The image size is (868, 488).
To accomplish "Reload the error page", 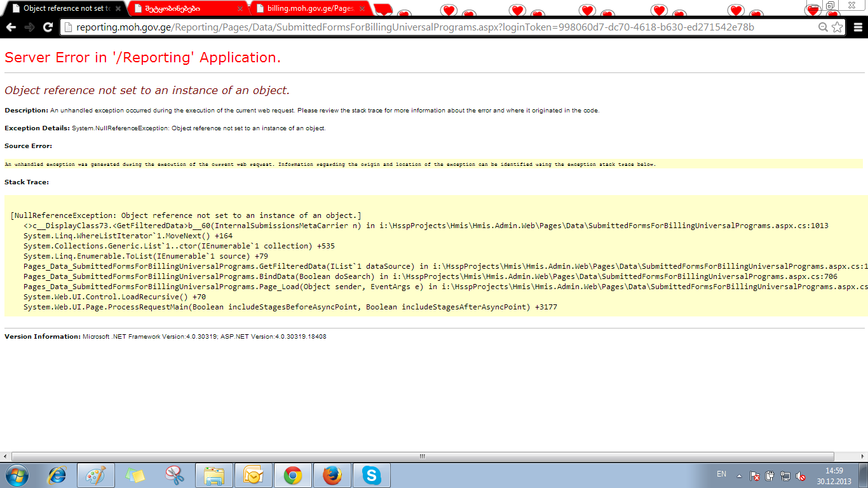I will pyautogui.click(x=48, y=27).
